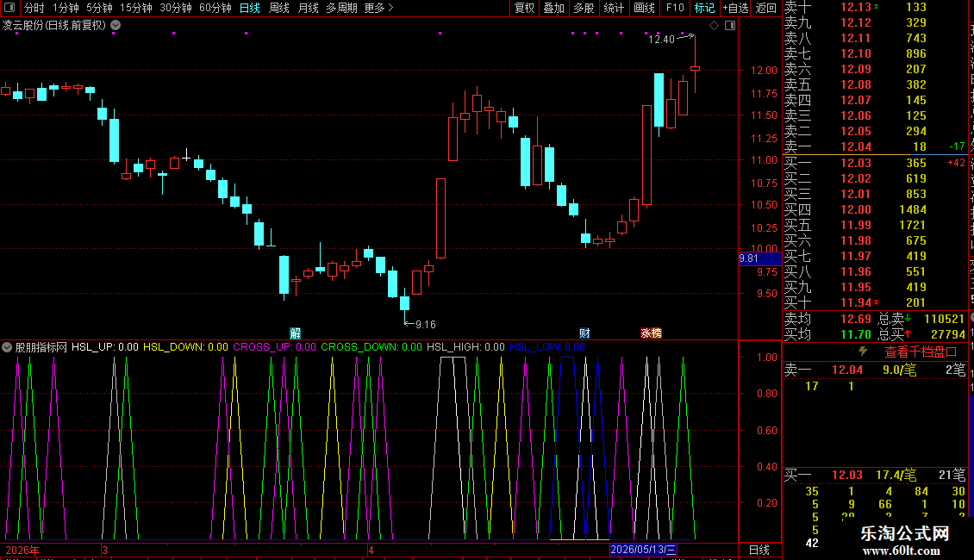Click the 12.40 high price label
Viewport: 974px width, 560px height.
[x=661, y=40]
